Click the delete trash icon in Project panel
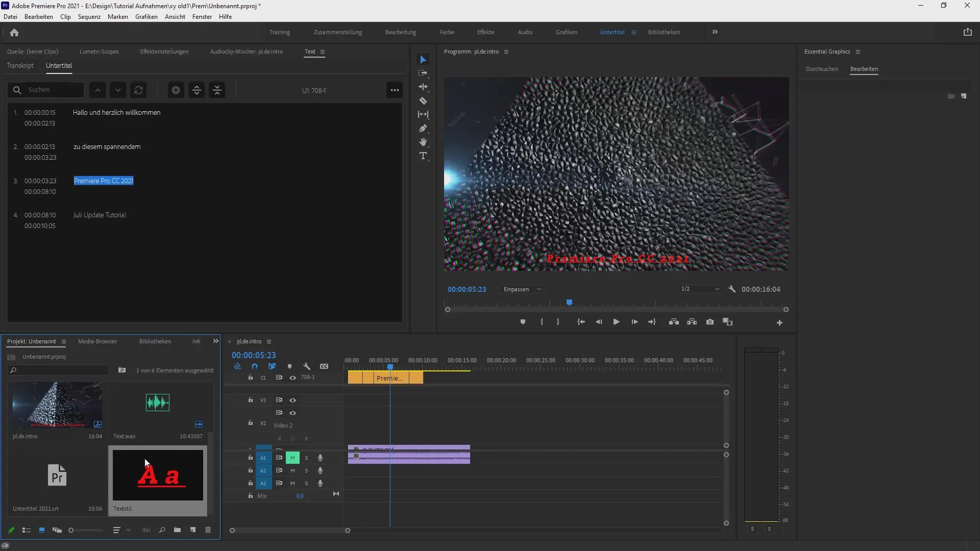The image size is (980, 551). (208, 530)
